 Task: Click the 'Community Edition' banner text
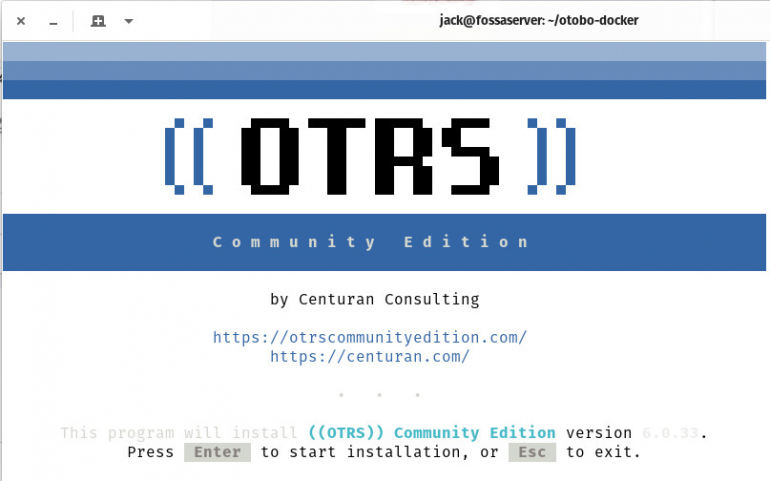371,242
